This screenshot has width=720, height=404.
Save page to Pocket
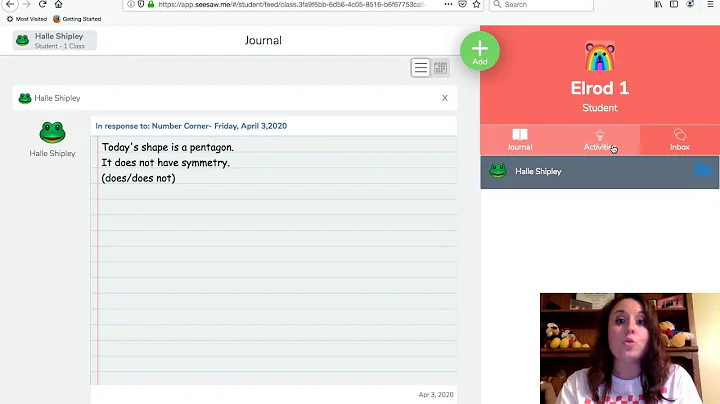coord(462,4)
